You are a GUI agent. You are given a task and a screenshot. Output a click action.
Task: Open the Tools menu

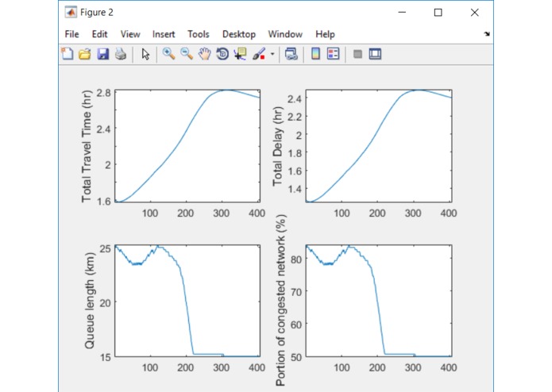pyautogui.click(x=199, y=34)
